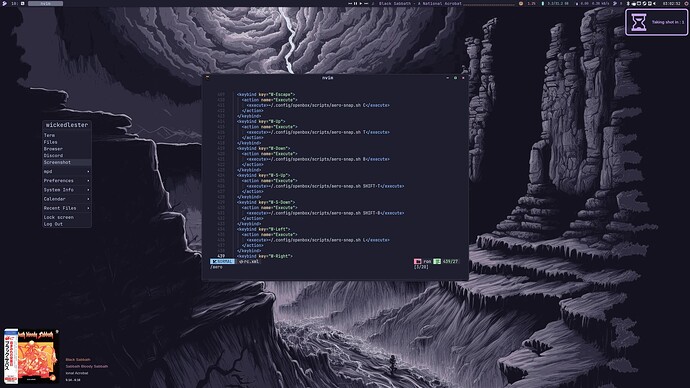
Task: Click the rc.xml filename in statusline
Action: click(x=250, y=261)
